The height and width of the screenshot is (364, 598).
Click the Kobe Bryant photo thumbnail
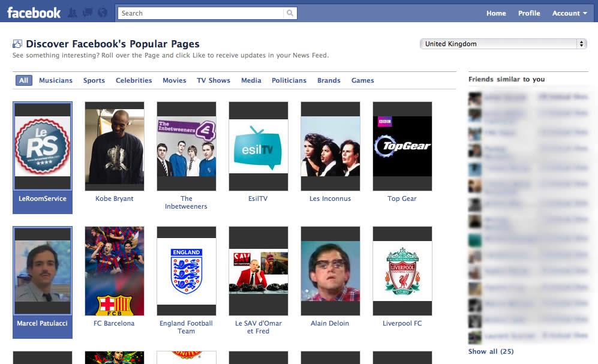click(x=115, y=146)
